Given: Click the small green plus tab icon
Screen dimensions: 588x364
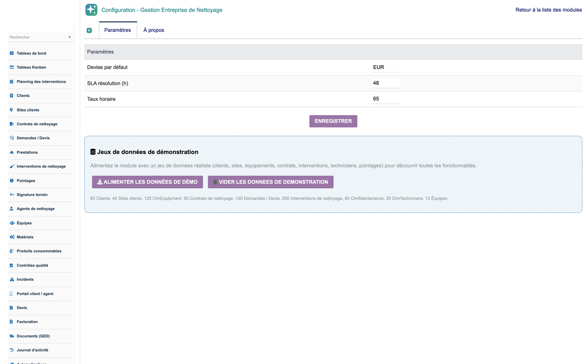Looking at the screenshot, I should point(89,31).
